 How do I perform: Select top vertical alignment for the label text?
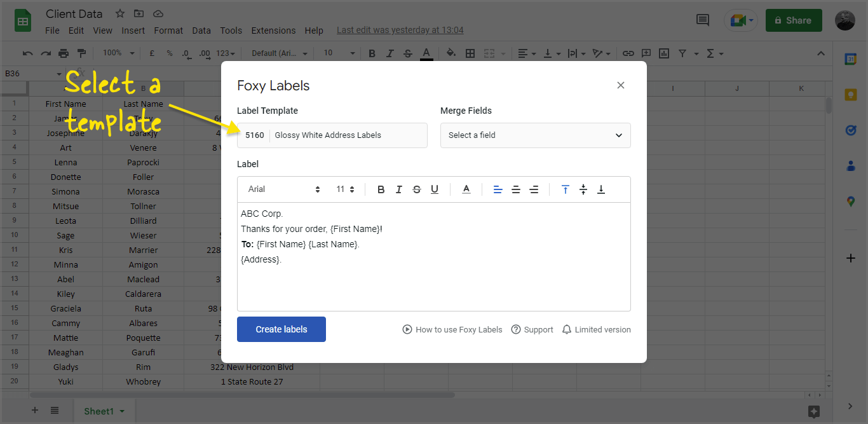(x=565, y=189)
